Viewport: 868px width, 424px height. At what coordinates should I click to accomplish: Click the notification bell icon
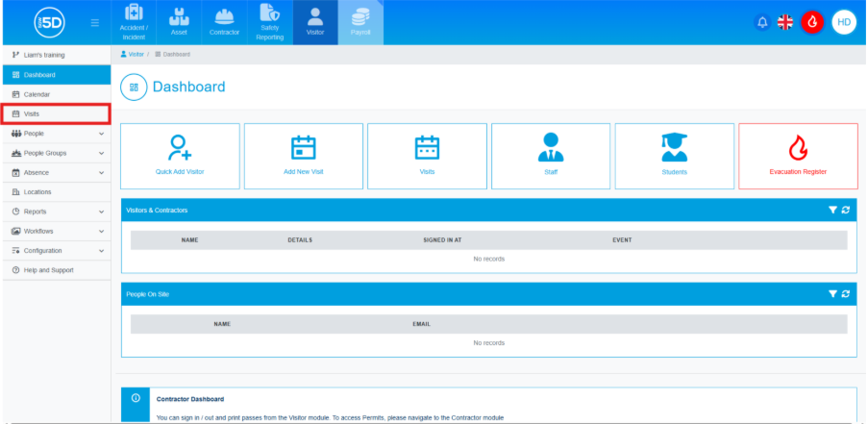[762, 22]
